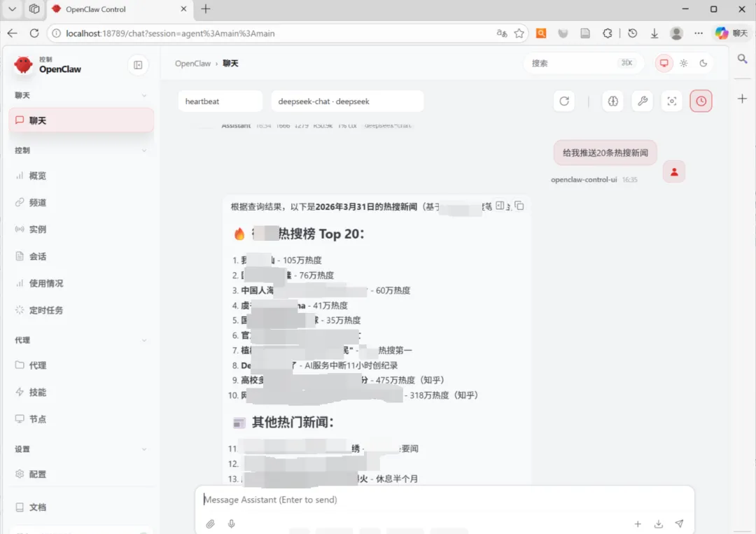Toggle the brain thinking icon
Image resolution: width=756 pixels, height=534 pixels.
612,101
